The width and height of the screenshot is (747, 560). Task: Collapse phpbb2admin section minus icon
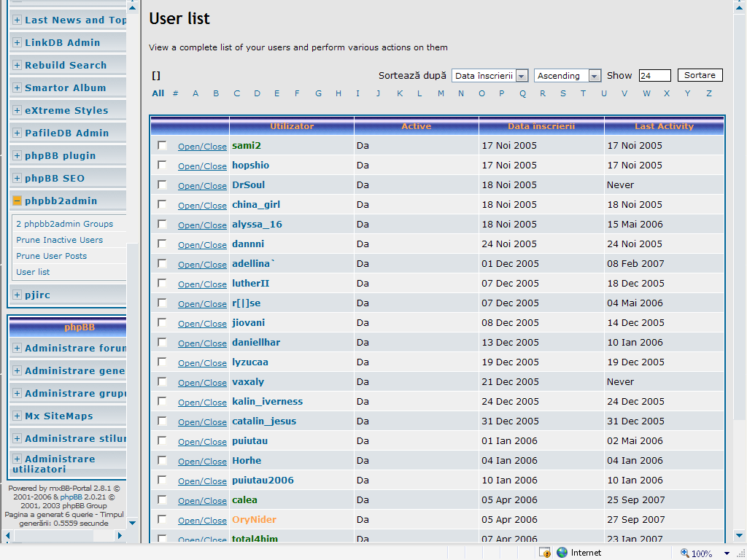[18, 201]
